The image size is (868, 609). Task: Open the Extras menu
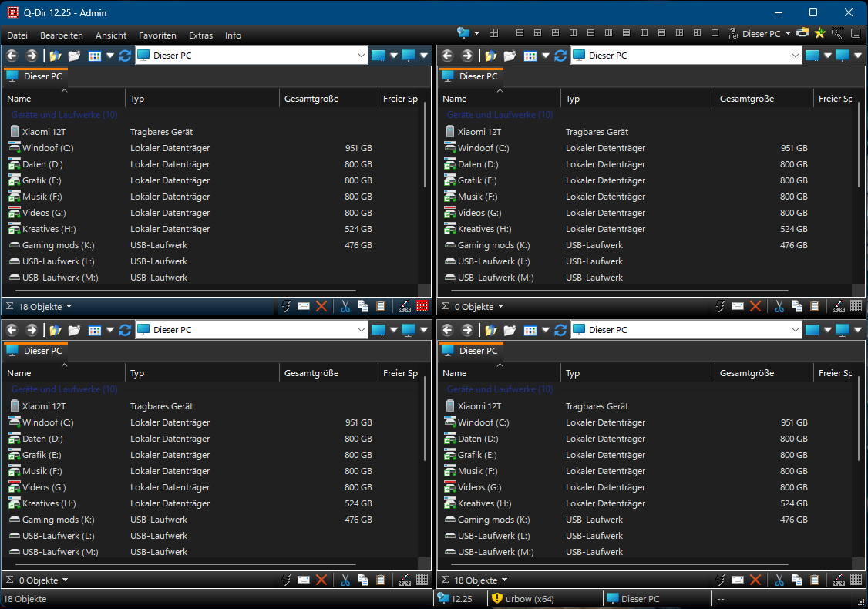(200, 35)
